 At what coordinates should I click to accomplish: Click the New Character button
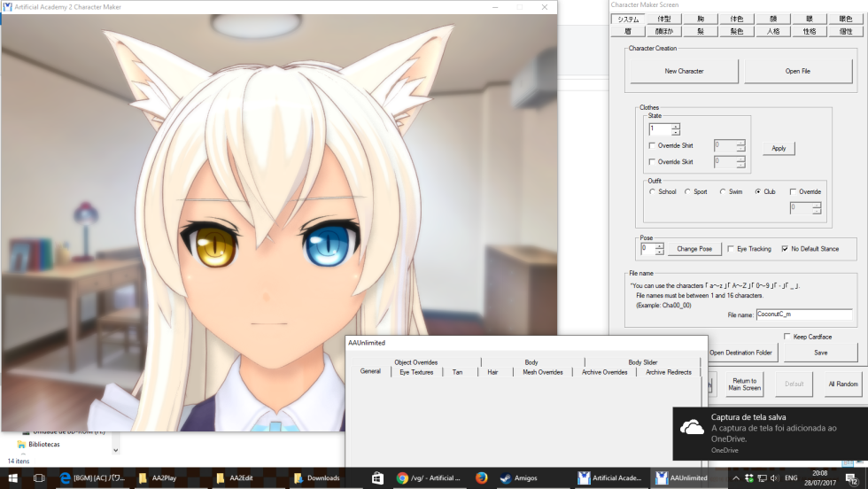click(684, 71)
